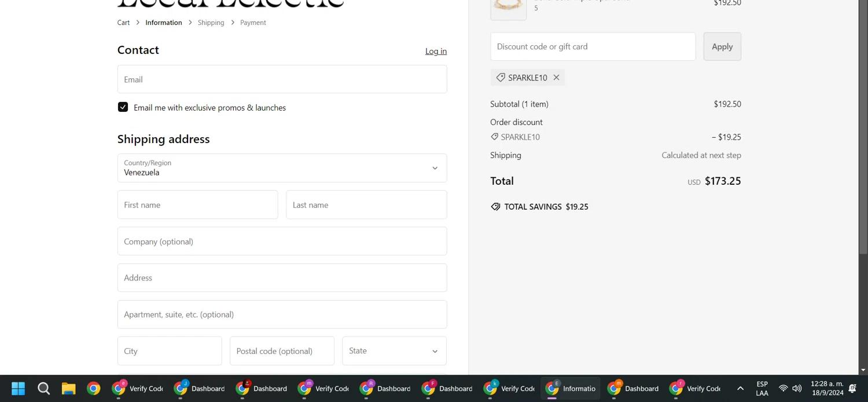This screenshot has height=402, width=868.
Task: Switch to the Informatio taskbar tab
Action: coord(570,388)
